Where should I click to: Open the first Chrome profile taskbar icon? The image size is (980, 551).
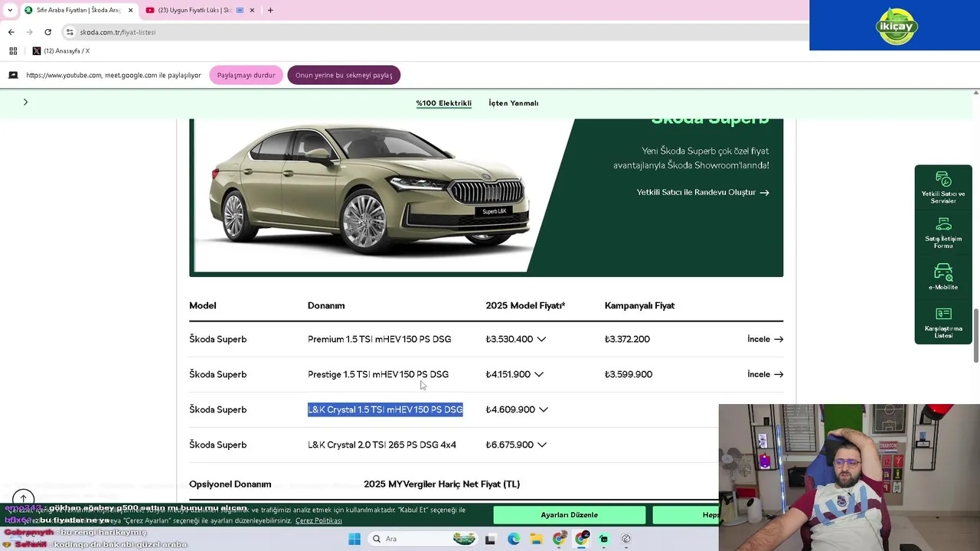click(559, 539)
